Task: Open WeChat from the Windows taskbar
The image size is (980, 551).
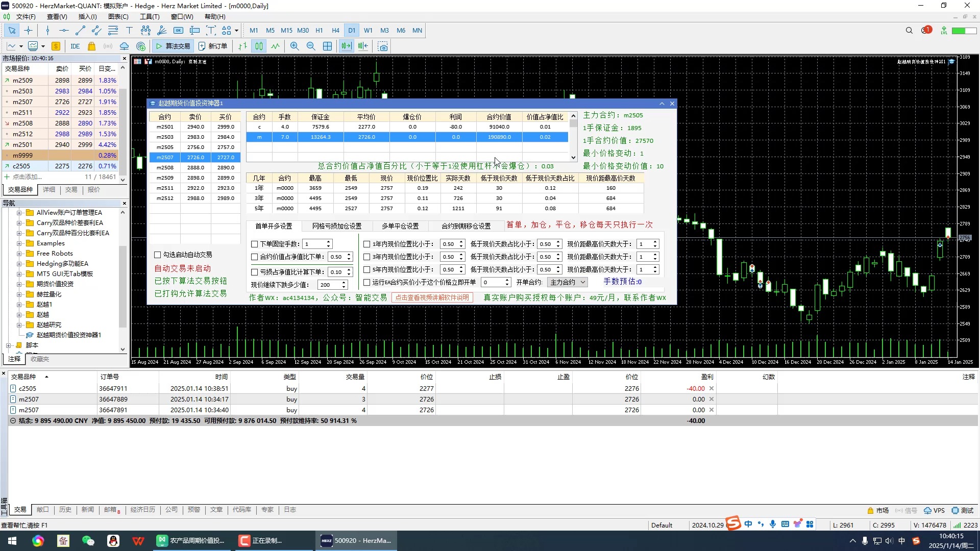Action: tap(88, 541)
